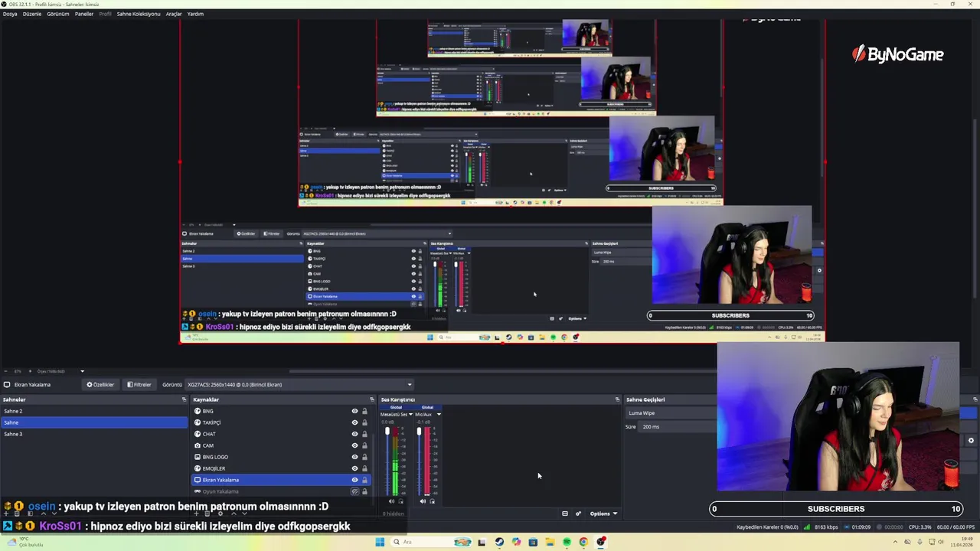This screenshot has width=980, height=551.
Task: Click the camera icon beside CAM source
Action: pyautogui.click(x=198, y=445)
